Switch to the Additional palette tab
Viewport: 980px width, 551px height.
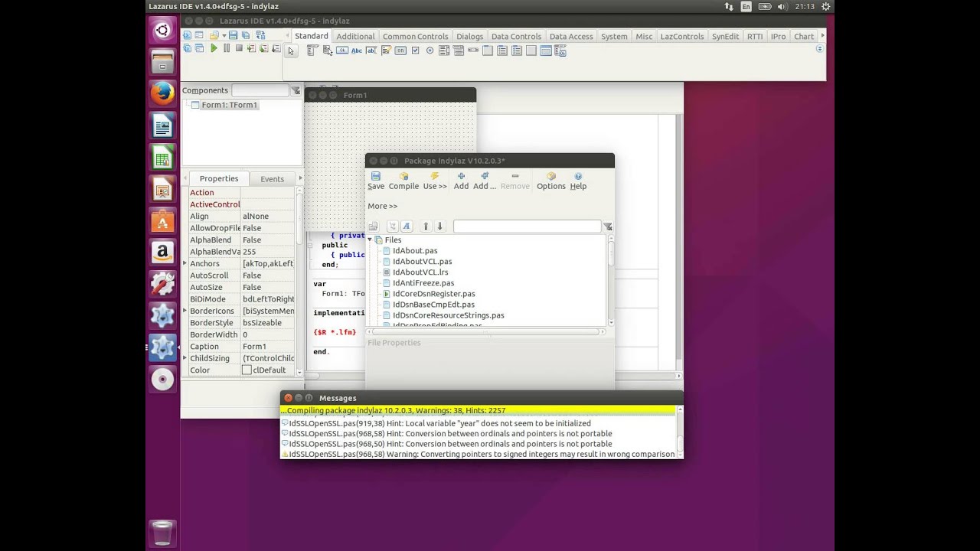click(355, 36)
